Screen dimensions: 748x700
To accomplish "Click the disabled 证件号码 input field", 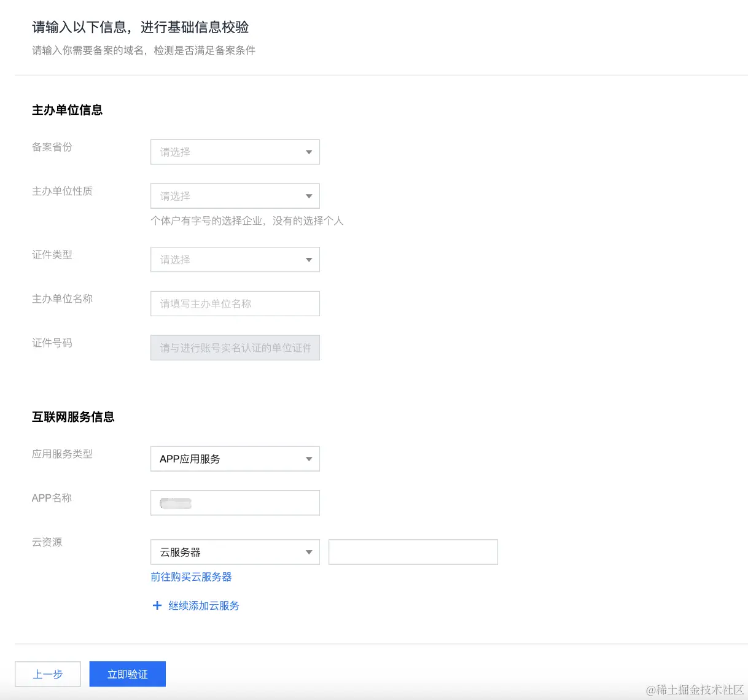I will click(235, 348).
